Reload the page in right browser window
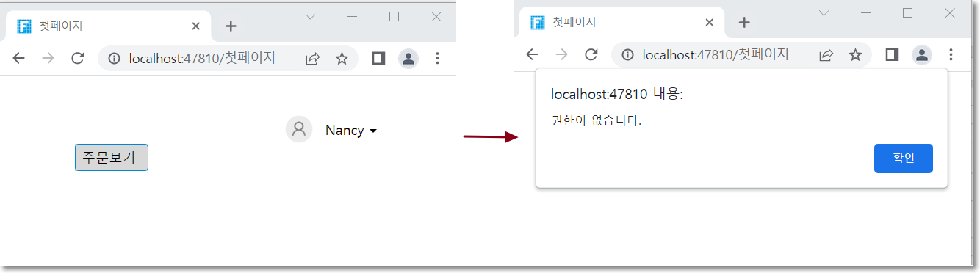980x273 pixels. pos(591,54)
